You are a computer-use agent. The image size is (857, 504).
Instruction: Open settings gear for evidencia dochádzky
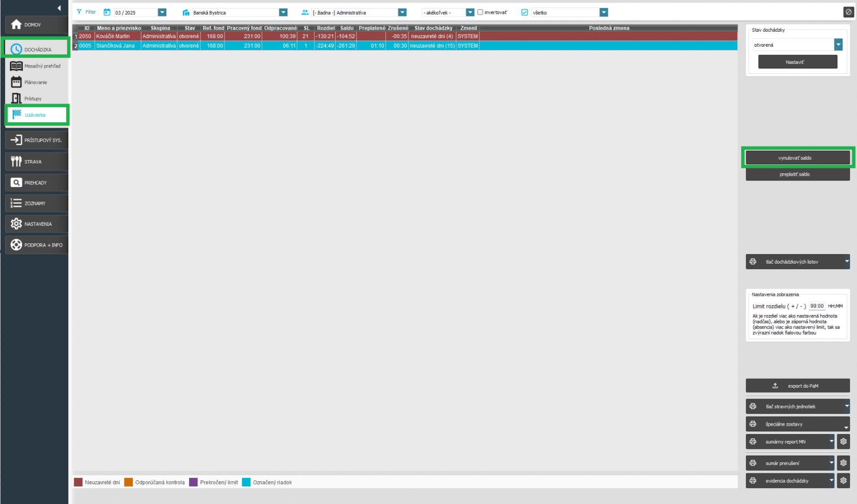pyautogui.click(x=843, y=481)
